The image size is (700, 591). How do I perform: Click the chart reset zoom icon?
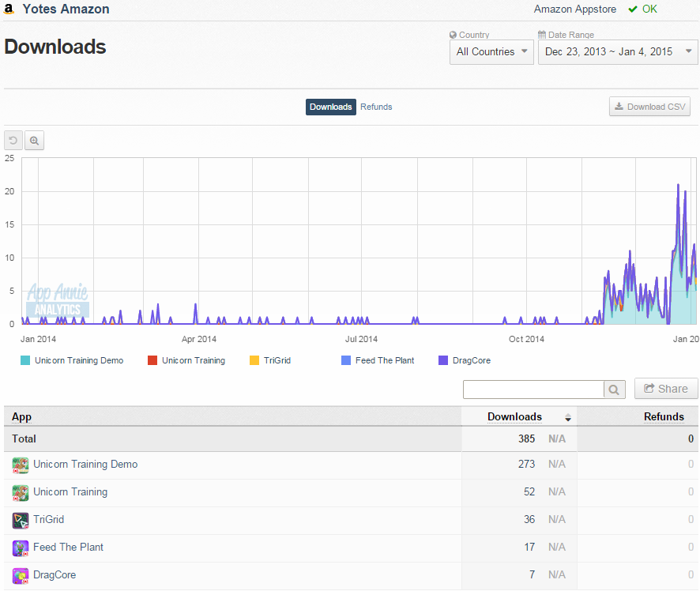pos(13,141)
